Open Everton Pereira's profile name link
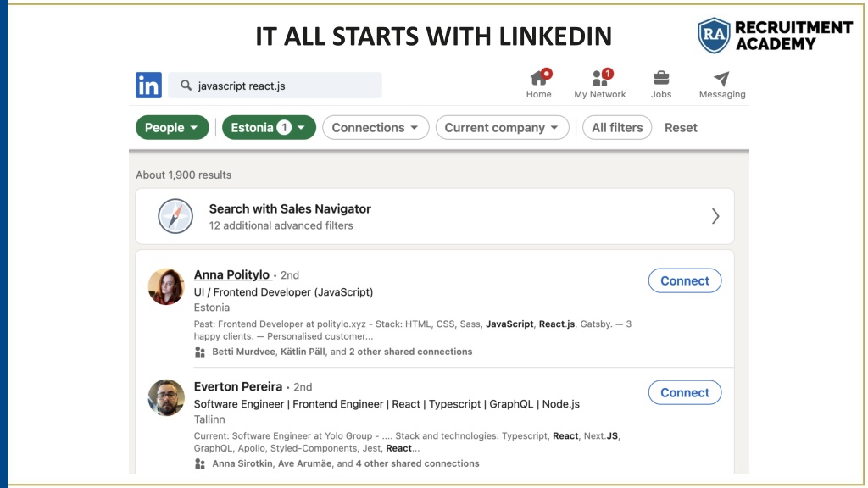The width and height of the screenshot is (868, 488). pos(238,386)
